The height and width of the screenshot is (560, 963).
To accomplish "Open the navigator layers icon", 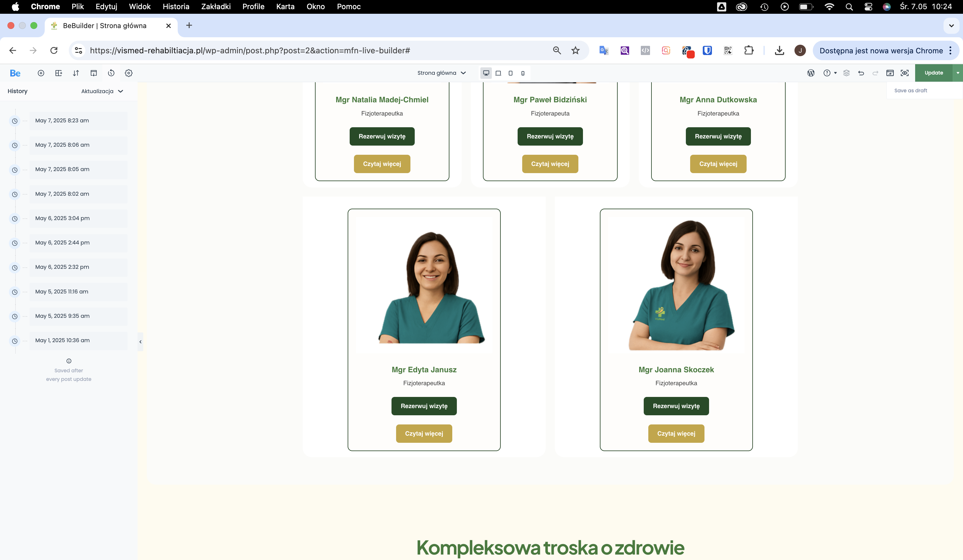I will [846, 73].
